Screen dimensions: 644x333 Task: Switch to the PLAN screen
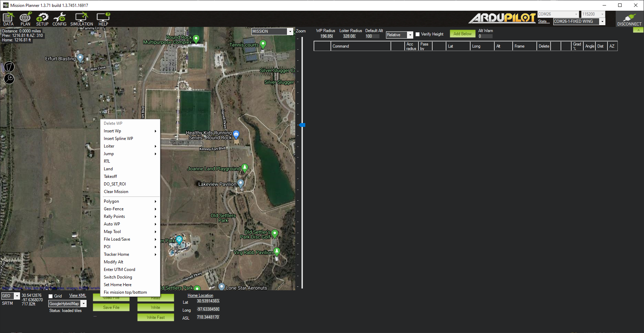click(x=25, y=19)
